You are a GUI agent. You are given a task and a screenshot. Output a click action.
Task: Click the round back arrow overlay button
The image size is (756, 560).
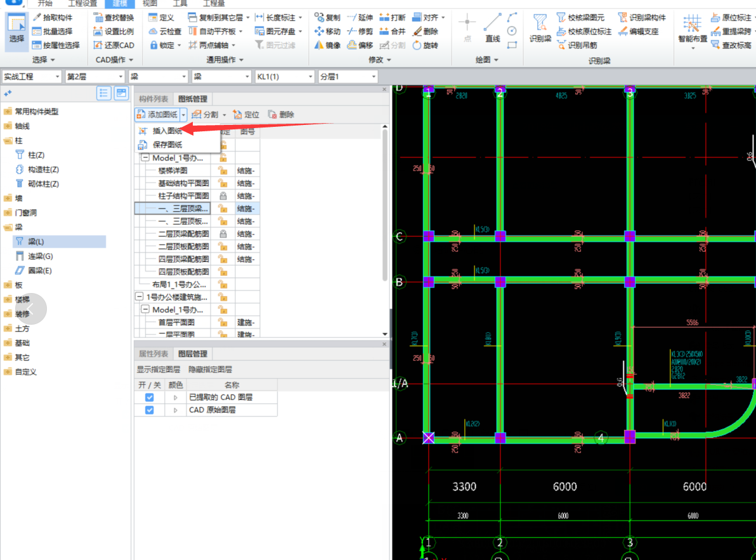[x=31, y=308]
